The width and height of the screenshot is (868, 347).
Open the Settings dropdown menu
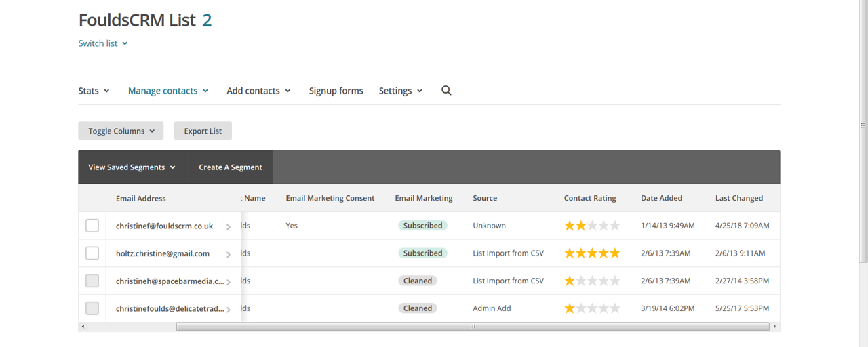click(401, 91)
